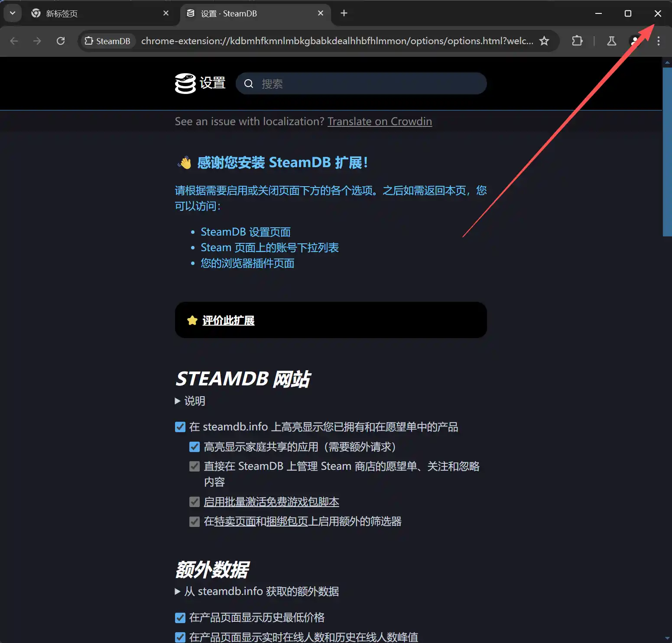This screenshot has height=643, width=672.
Task: Focus the 搜索 settings search field
Action: pyautogui.click(x=368, y=84)
